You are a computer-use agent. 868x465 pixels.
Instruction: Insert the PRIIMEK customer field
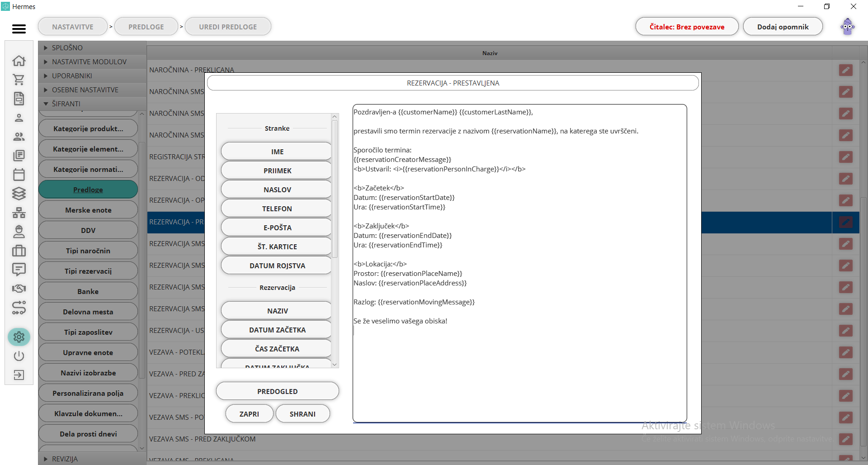tap(277, 171)
